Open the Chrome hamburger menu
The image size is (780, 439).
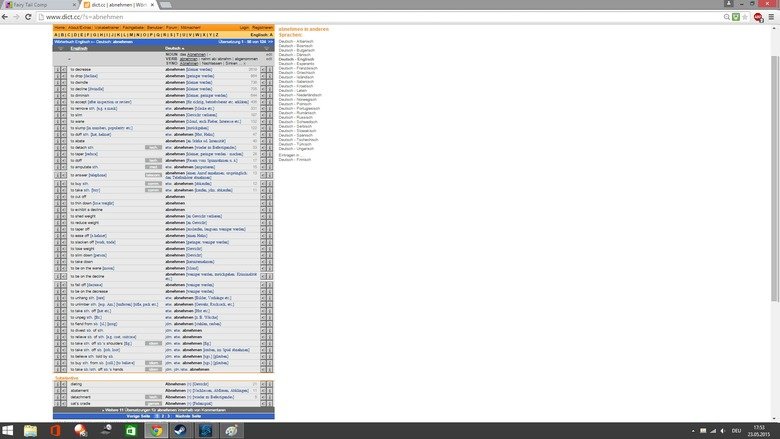(773, 17)
